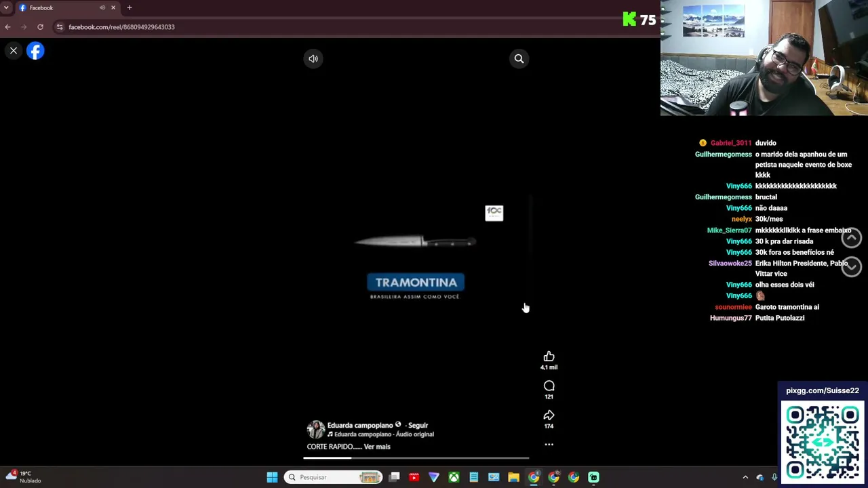Click the QR code image

823,443
